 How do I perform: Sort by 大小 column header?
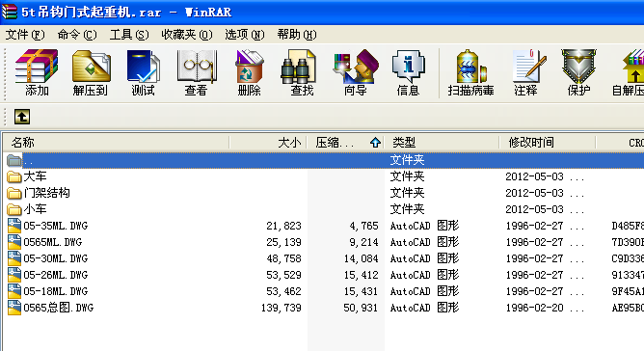pyautogui.click(x=268, y=143)
